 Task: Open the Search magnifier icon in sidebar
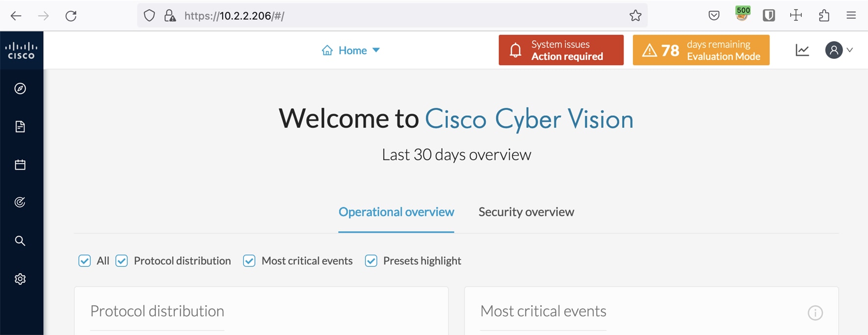[x=20, y=240]
